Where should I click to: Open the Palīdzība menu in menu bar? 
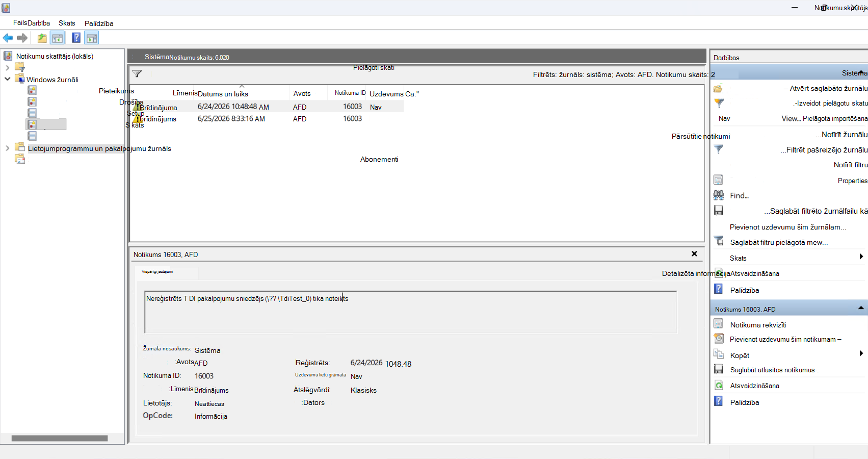point(99,23)
